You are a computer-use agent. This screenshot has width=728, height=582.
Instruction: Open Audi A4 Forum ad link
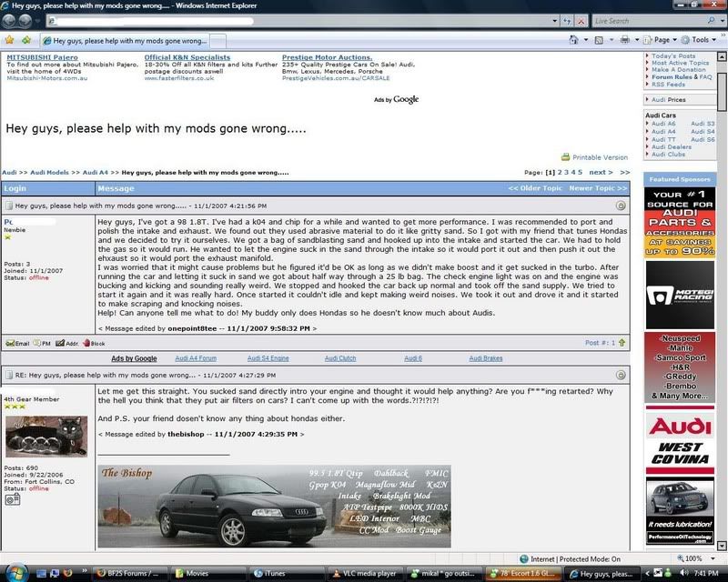click(196, 358)
